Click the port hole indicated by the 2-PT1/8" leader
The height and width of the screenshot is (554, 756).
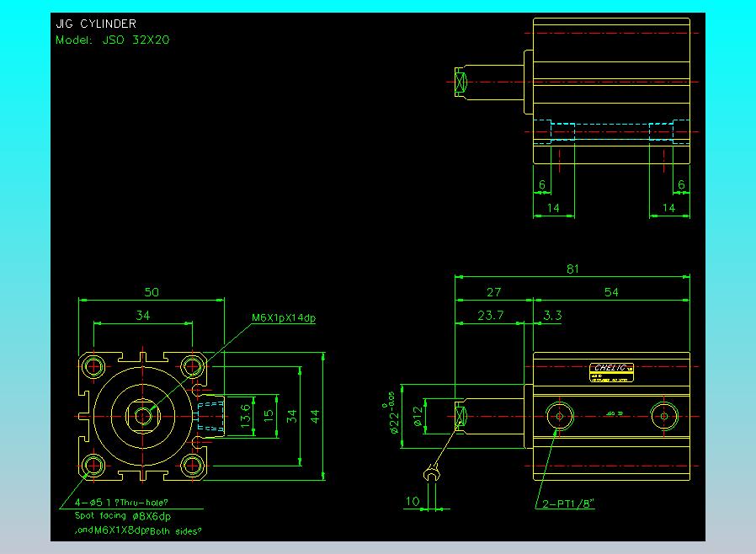point(558,415)
